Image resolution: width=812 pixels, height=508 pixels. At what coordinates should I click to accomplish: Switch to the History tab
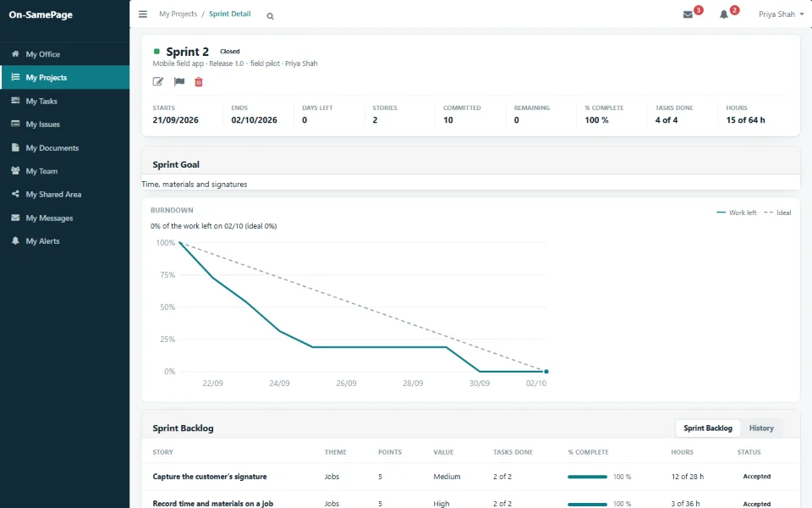pyautogui.click(x=760, y=428)
